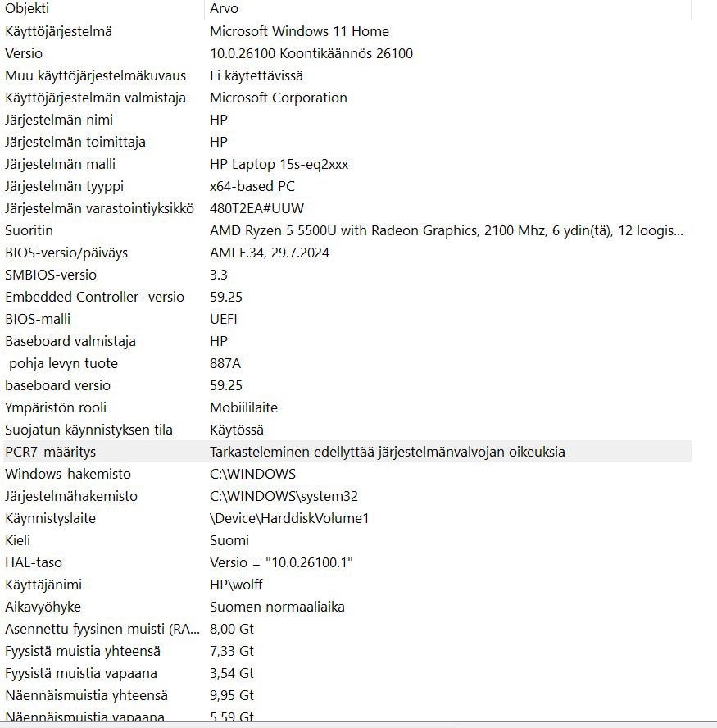Select the Suoritin row

coord(347,230)
